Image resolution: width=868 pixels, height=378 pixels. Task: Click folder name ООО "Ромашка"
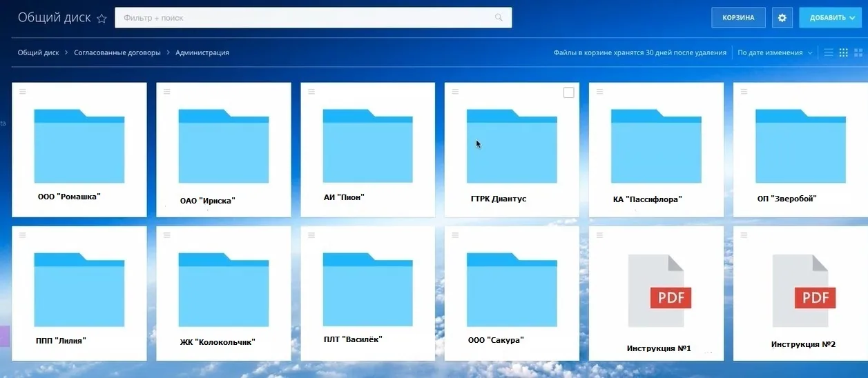[69, 197]
